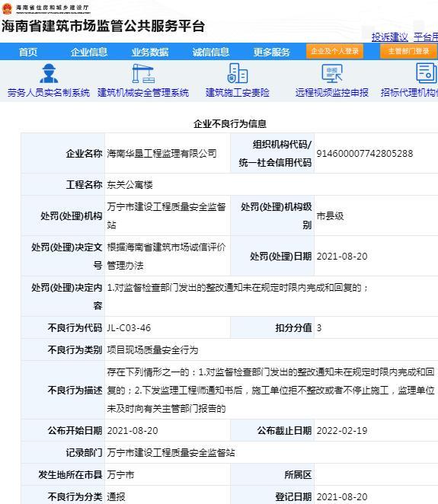
Task: Click the 劳务人员实名制系统 label
Action: click(49, 93)
